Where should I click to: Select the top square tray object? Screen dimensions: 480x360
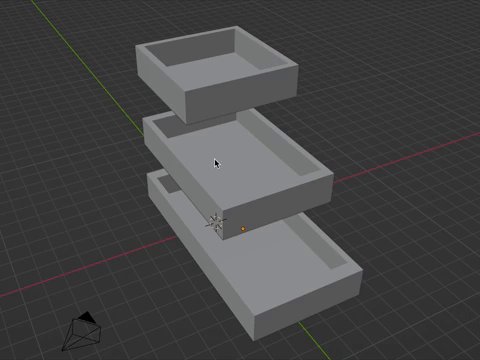217,75
